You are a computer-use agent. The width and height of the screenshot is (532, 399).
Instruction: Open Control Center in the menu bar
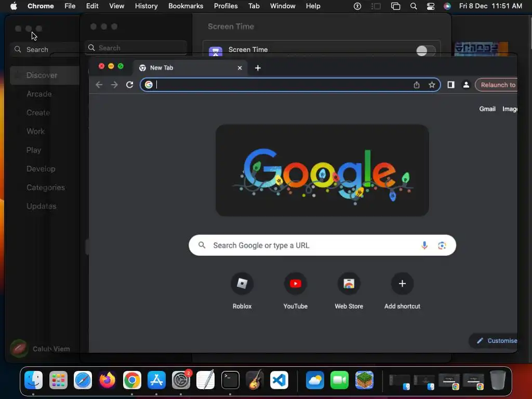click(x=431, y=6)
